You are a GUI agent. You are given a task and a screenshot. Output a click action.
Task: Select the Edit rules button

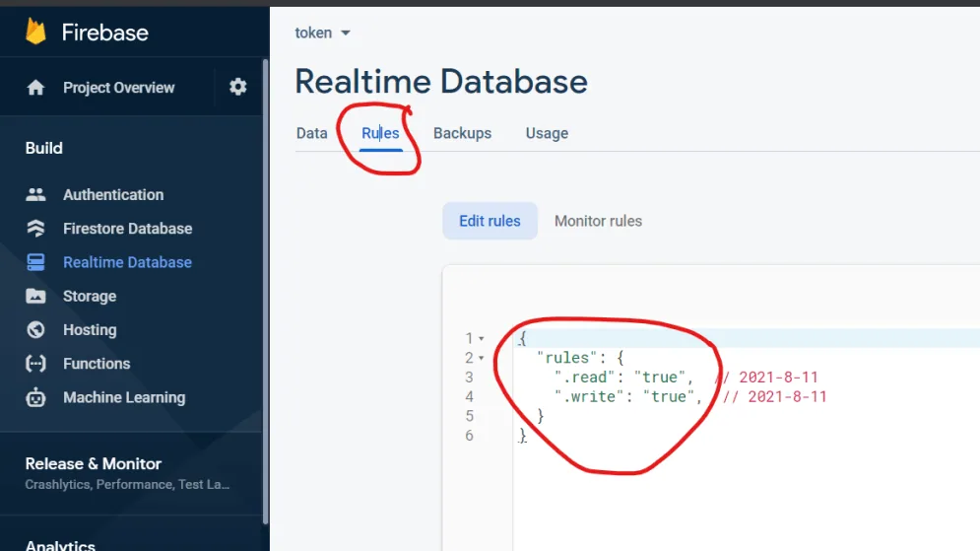coord(490,221)
